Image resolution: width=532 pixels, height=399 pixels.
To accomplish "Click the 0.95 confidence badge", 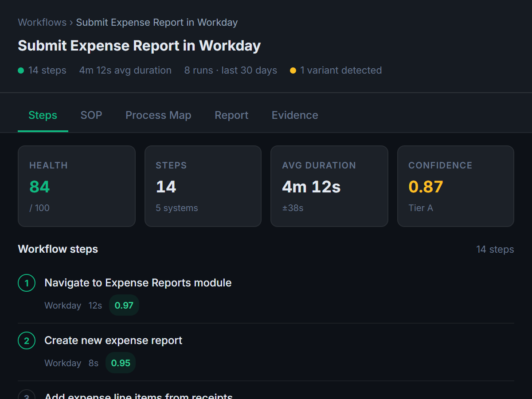I will [121, 363].
